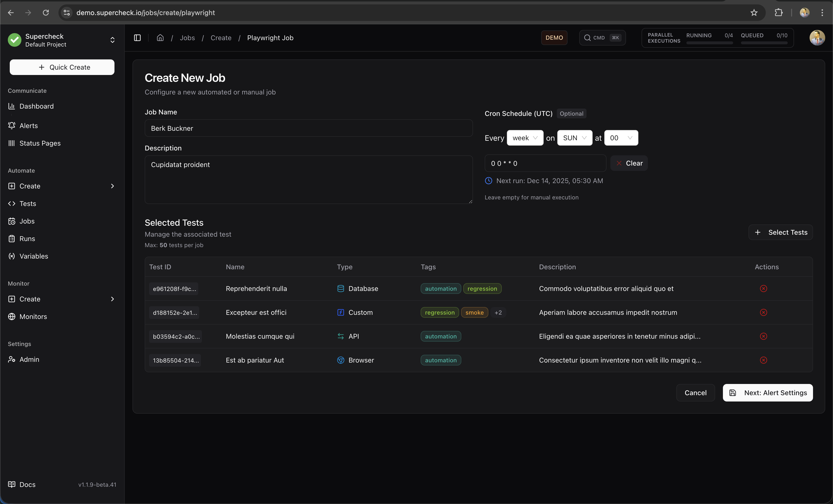The width and height of the screenshot is (833, 504).
Task: Click the Job Name input field
Action: click(308, 129)
